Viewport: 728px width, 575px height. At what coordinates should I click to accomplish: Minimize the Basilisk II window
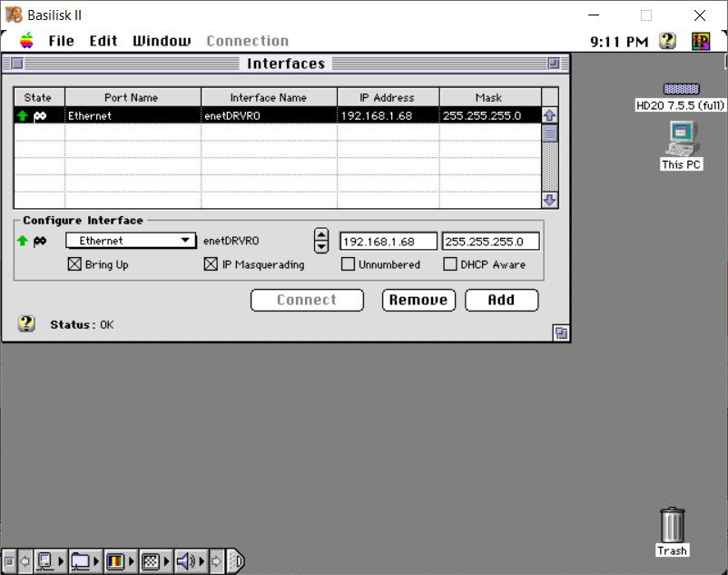[x=594, y=15]
